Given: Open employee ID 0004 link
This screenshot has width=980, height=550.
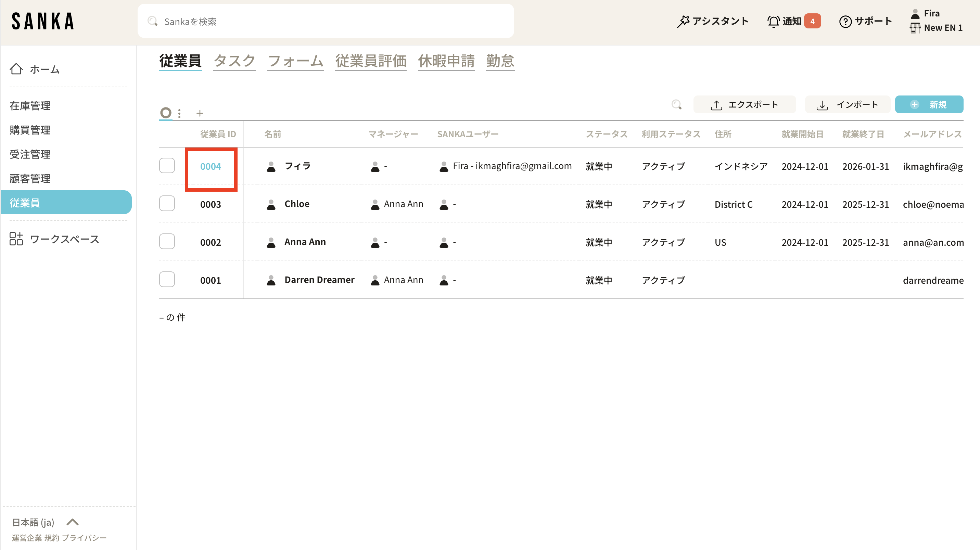Looking at the screenshot, I should pos(211,167).
